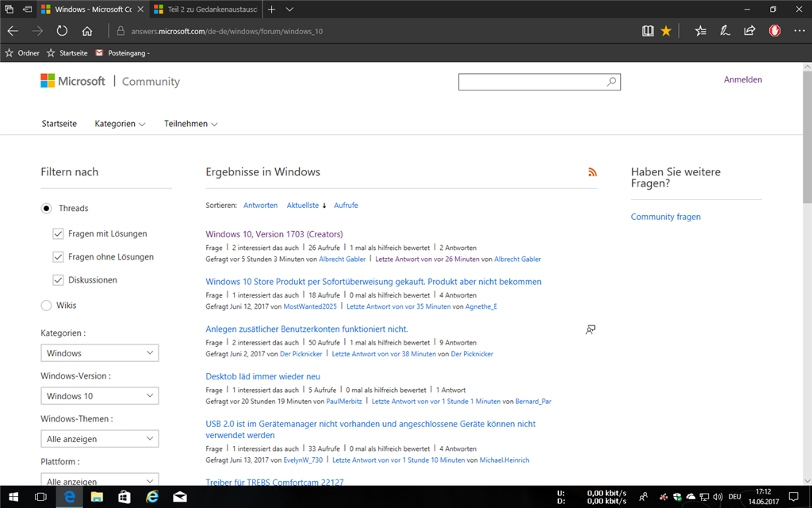Uncheck Fragen mit Lösungen checkbox

pyautogui.click(x=58, y=234)
